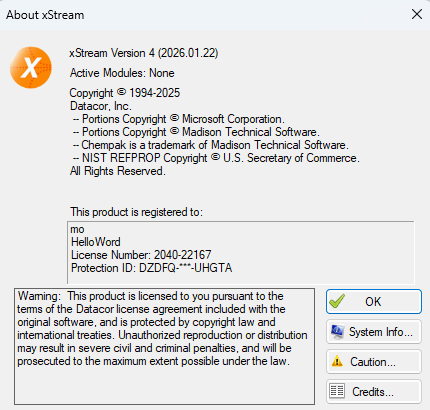The image size is (430, 410).
Task: Click the list icon beside Credits
Action: (x=337, y=391)
